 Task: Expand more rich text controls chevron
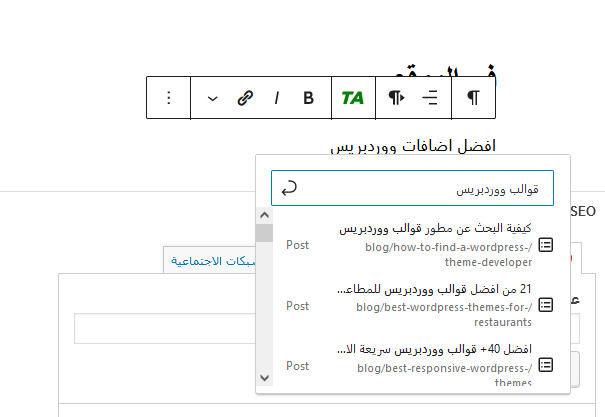213,98
